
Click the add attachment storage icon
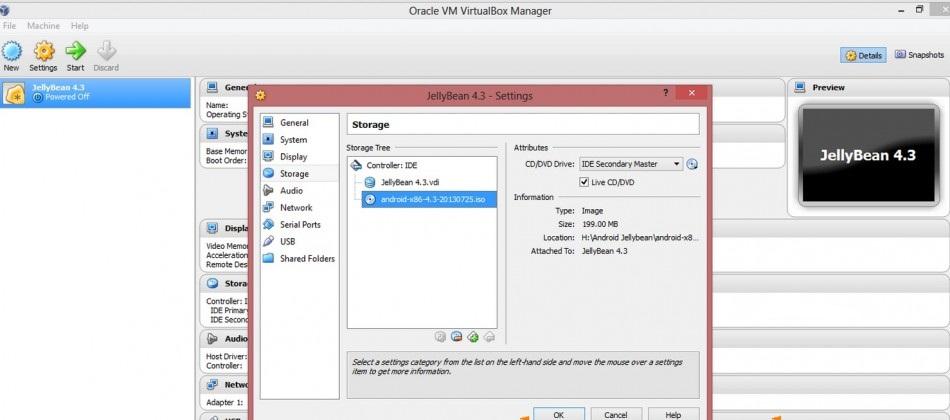coord(440,337)
